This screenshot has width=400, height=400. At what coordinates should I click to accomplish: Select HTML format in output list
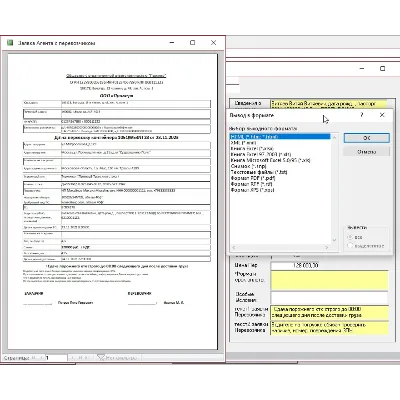[x=280, y=137]
